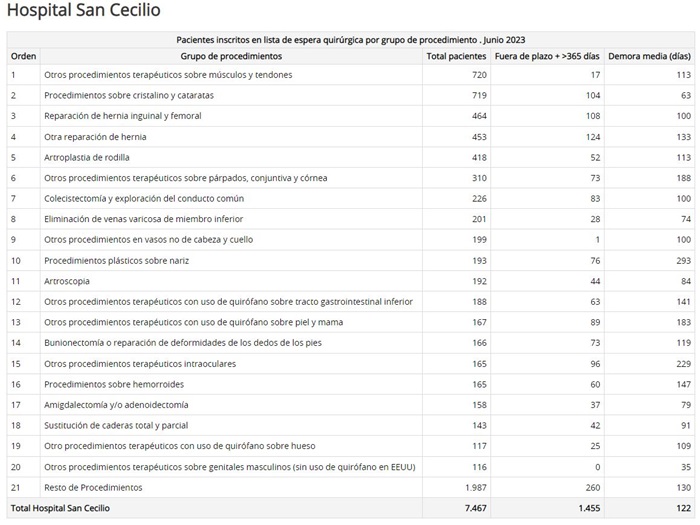Click Colecistectomía y exploración del conducto común
This screenshot has width=700, height=525.
point(144,198)
